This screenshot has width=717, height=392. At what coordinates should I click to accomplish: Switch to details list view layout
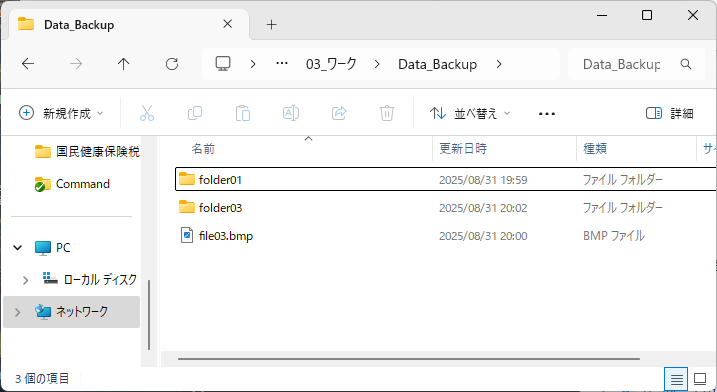pyautogui.click(x=677, y=379)
